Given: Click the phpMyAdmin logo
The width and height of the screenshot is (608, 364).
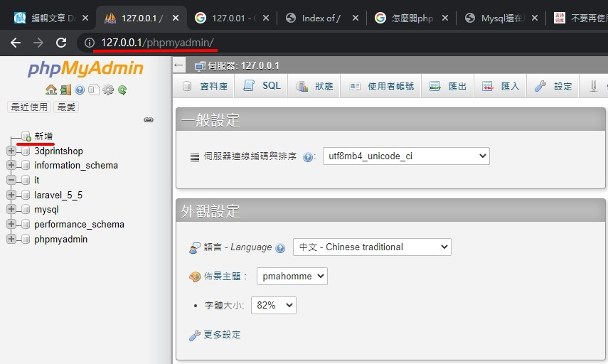Looking at the screenshot, I should point(85,69).
